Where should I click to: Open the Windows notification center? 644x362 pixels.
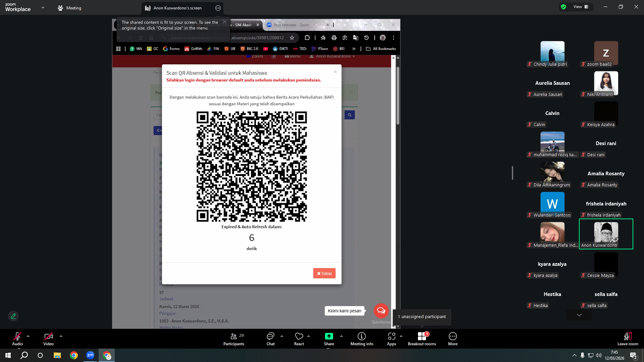pos(634,355)
